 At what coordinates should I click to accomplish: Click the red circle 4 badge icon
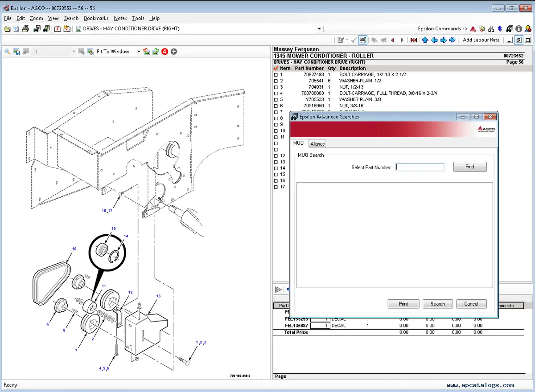(x=165, y=52)
